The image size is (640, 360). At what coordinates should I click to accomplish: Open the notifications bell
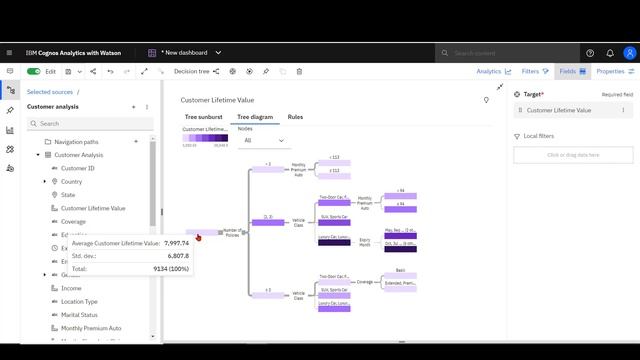point(610,53)
